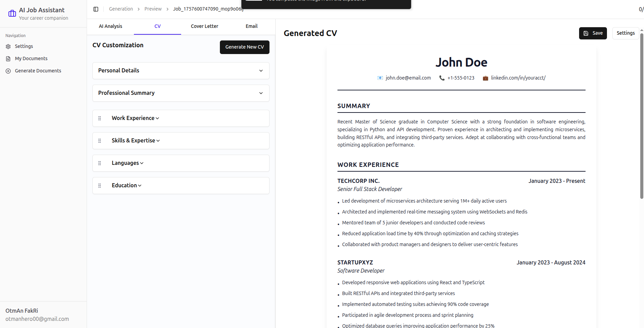This screenshot has height=328, width=644.
Task: Toggle the sidebar panel icon
Action: click(x=96, y=9)
